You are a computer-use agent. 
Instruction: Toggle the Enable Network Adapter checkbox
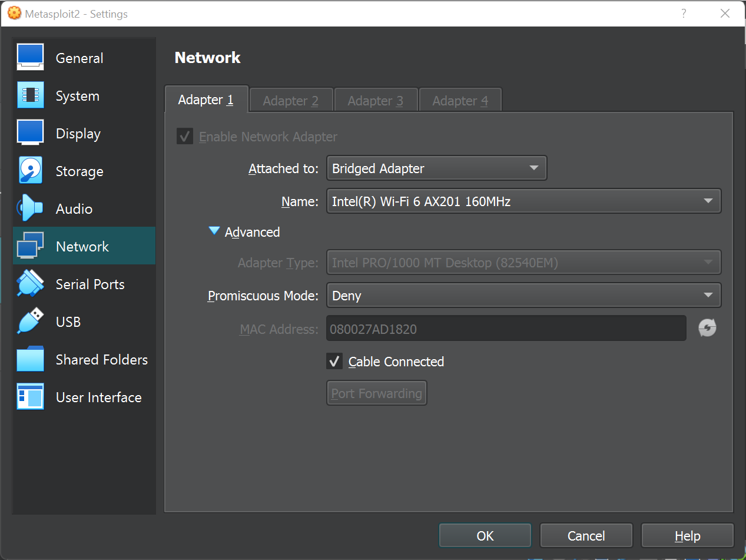[x=184, y=135]
